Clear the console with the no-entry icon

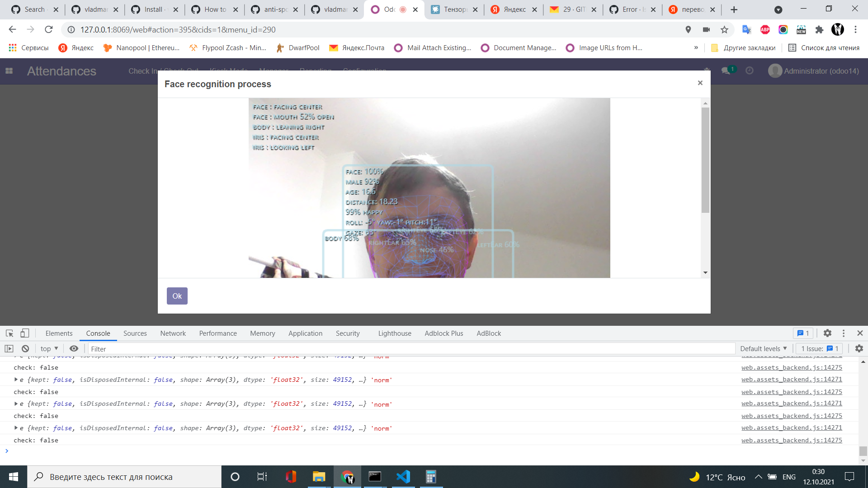(x=25, y=348)
